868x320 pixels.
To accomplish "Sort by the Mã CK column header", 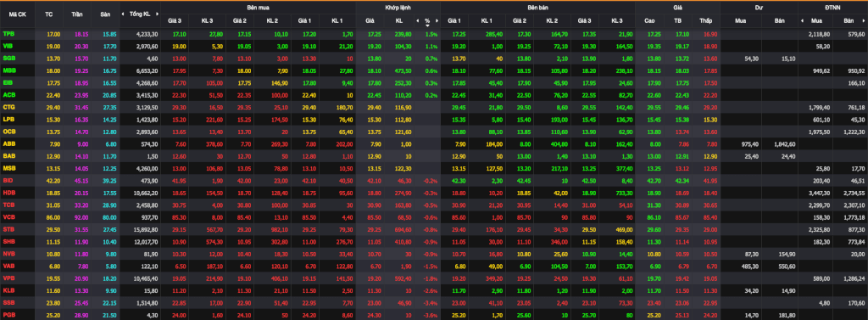I will click(x=17, y=14).
